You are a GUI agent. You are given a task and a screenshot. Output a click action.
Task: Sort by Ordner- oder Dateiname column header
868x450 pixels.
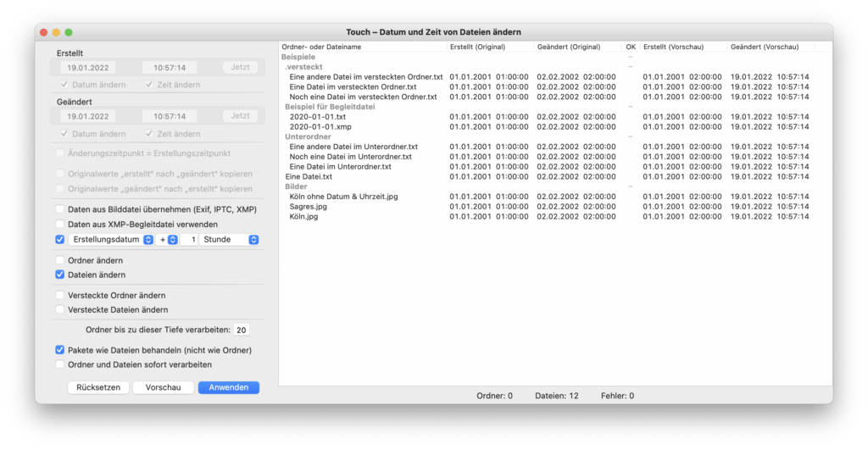(x=363, y=47)
